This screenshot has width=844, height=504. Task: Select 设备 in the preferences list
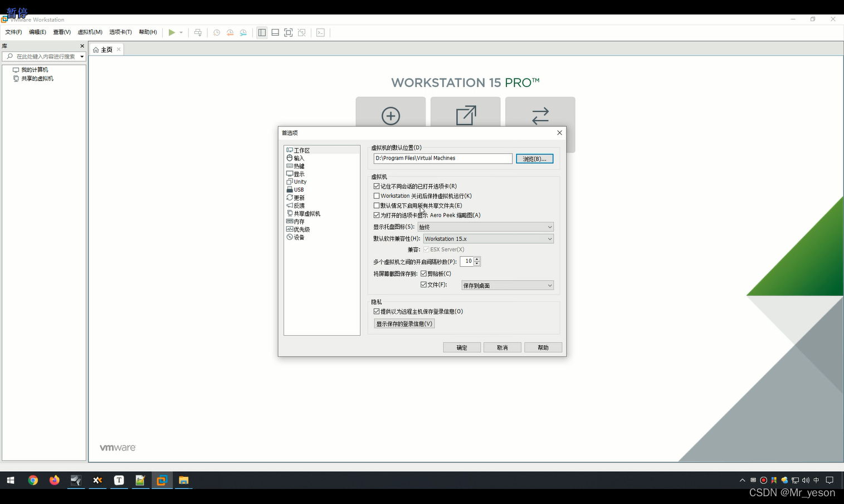299,237
